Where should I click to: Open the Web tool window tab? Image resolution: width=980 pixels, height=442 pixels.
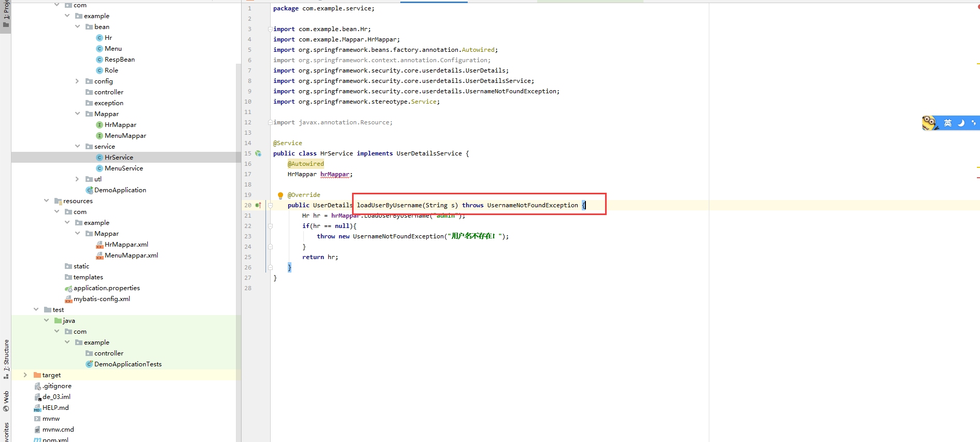[6, 400]
